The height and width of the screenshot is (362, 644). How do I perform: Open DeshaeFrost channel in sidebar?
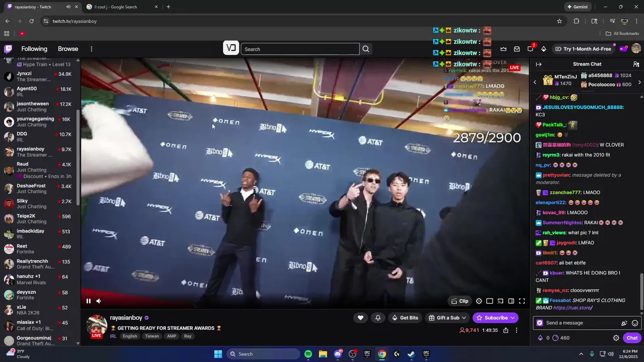coord(39,189)
